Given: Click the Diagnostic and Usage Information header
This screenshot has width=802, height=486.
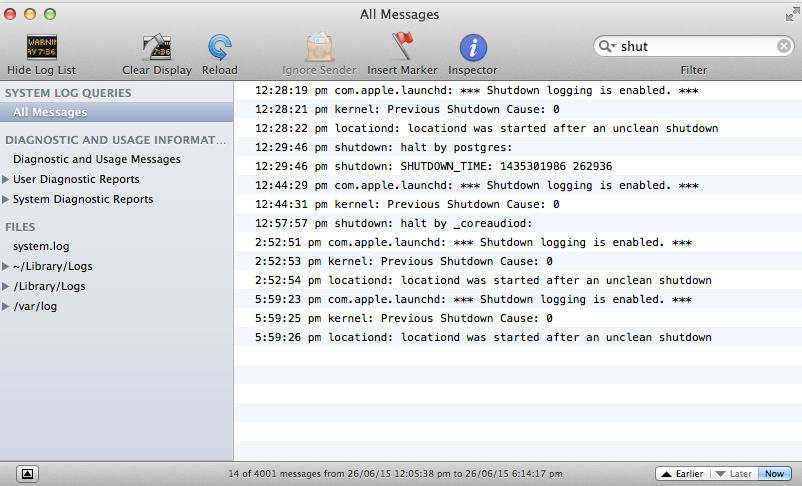Looking at the screenshot, I should click(115, 140).
